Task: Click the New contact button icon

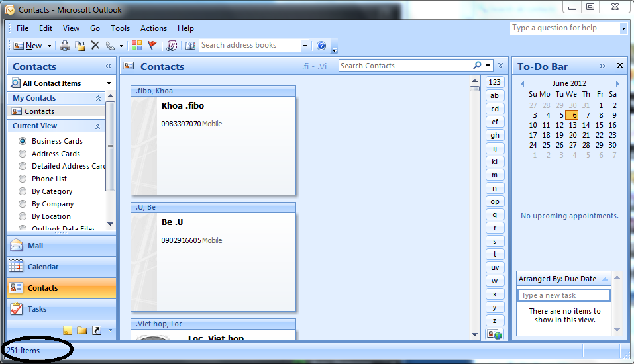Action: click(19, 46)
